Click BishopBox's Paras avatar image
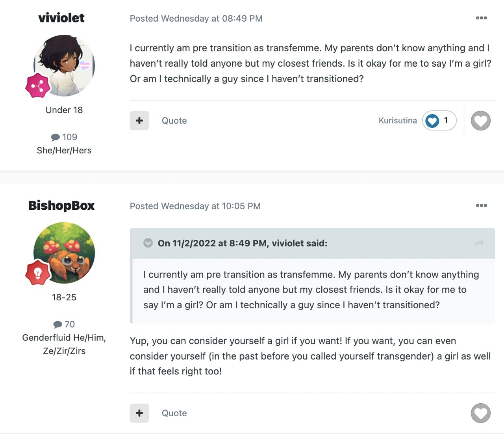This screenshot has height=434, width=504. pos(64,253)
